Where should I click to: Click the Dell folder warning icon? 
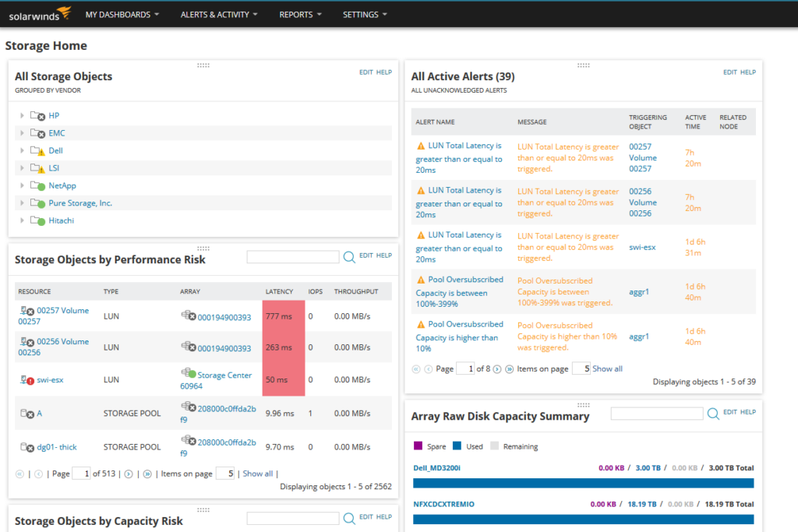[x=37, y=151]
